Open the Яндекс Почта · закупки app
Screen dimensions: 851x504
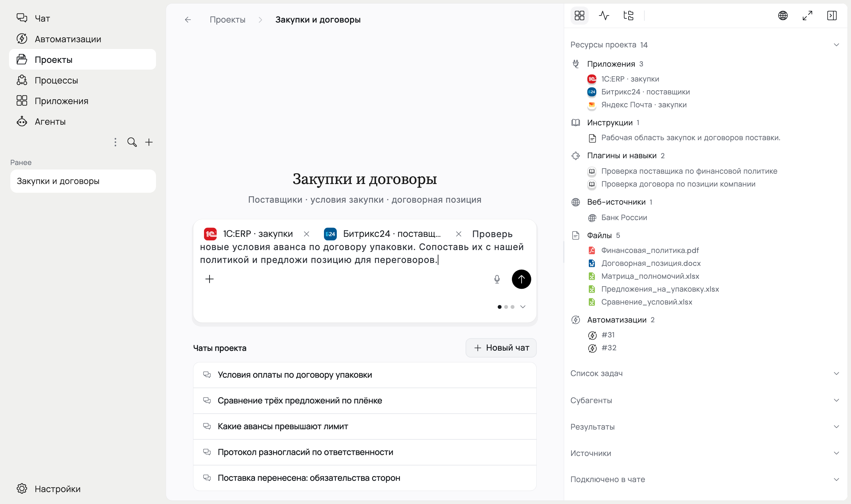pos(637,105)
